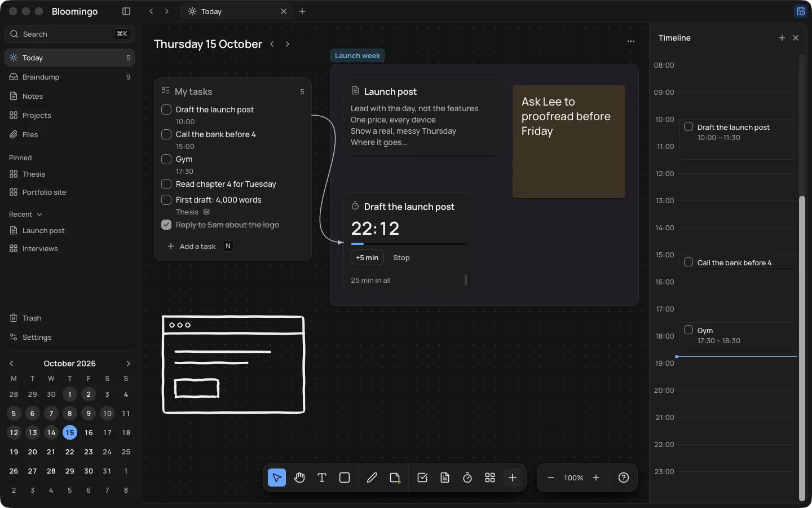Insert a timer widget from toolbar
This screenshot has width=812, height=508.
click(x=467, y=478)
